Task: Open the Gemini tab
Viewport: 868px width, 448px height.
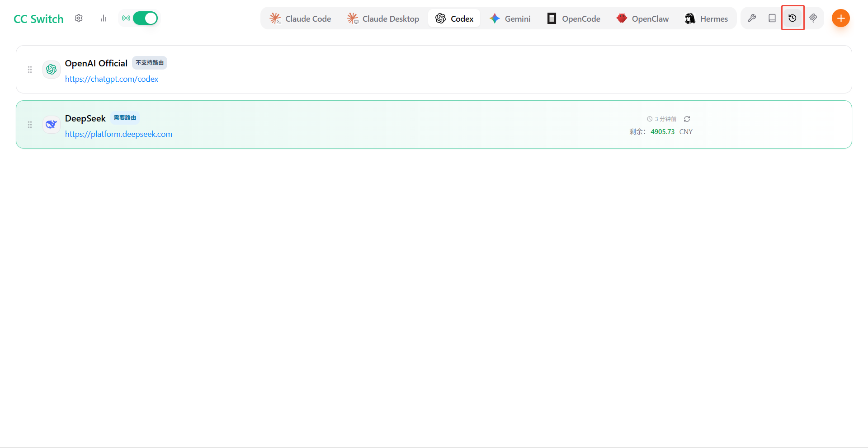Action: click(x=510, y=19)
